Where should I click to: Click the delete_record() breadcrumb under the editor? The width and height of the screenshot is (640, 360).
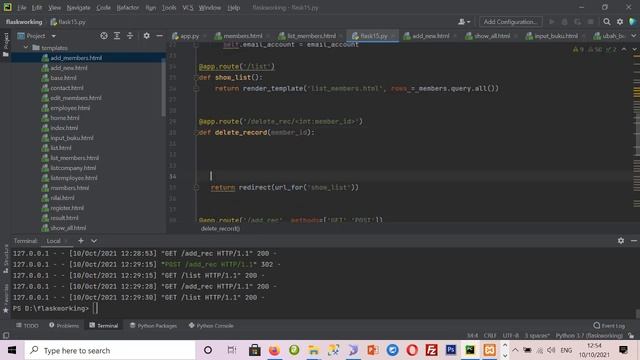click(x=220, y=229)
